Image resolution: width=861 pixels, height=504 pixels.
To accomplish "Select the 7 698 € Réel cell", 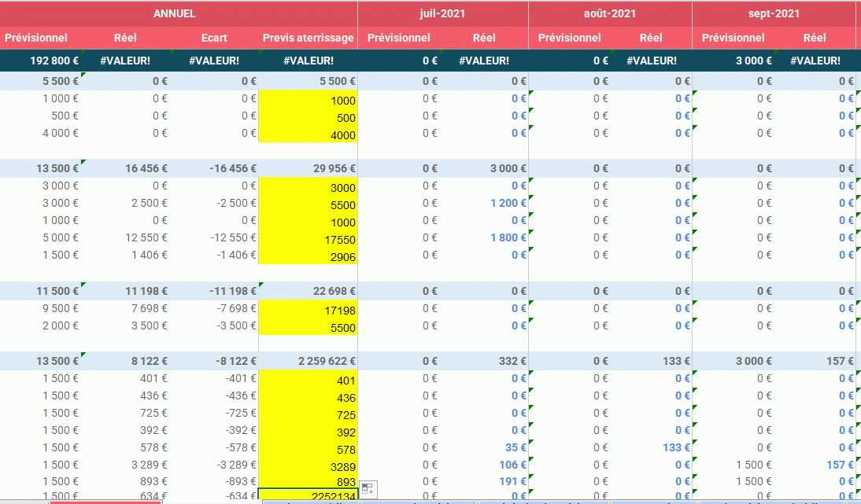I will 125,308.
